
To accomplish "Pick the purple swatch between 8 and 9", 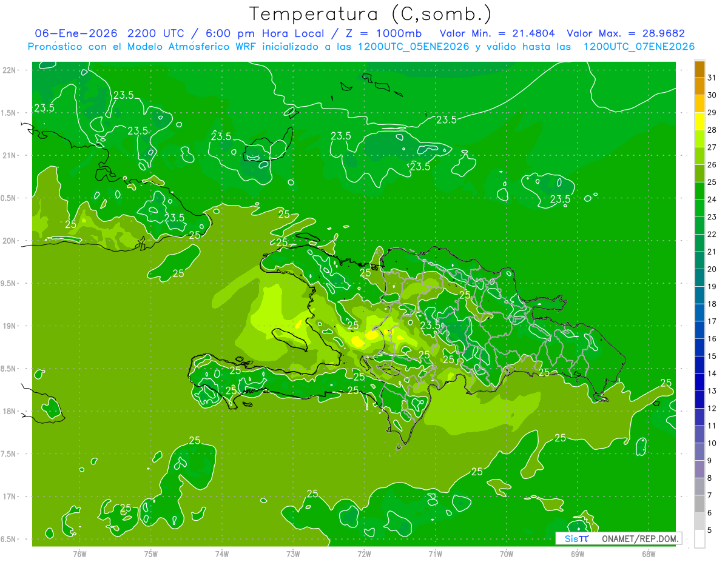I will [699, 469].
